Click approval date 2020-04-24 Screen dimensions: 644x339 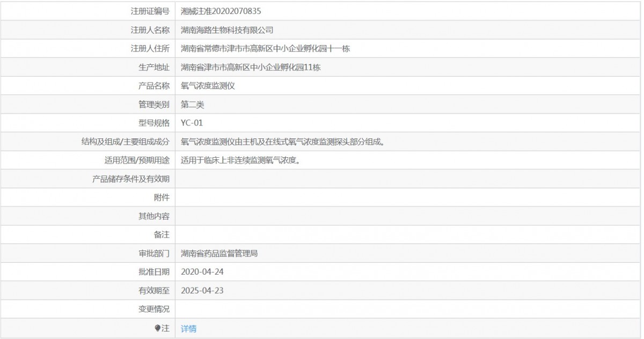pyautogui.click(x=202, y=271)
